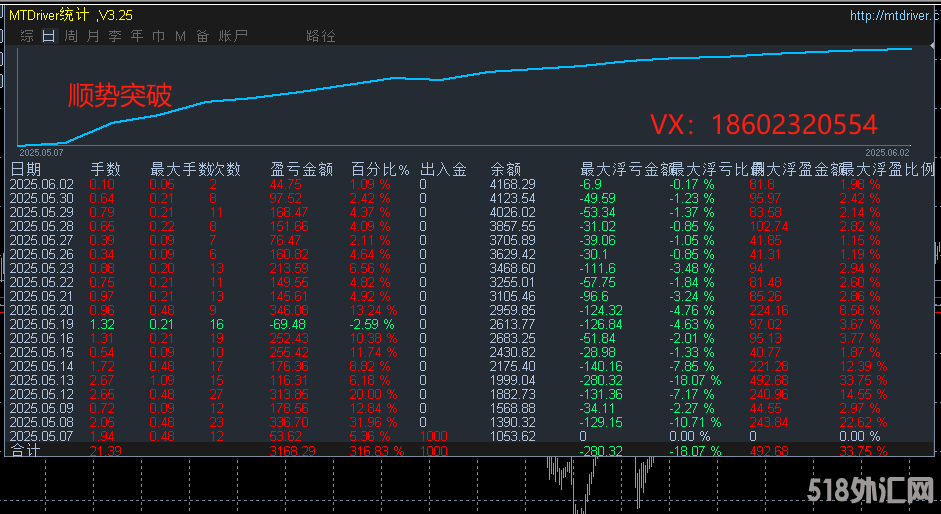Select the 年 yearly tab
The width and height of the screenshot is (941, 514).
137,36
